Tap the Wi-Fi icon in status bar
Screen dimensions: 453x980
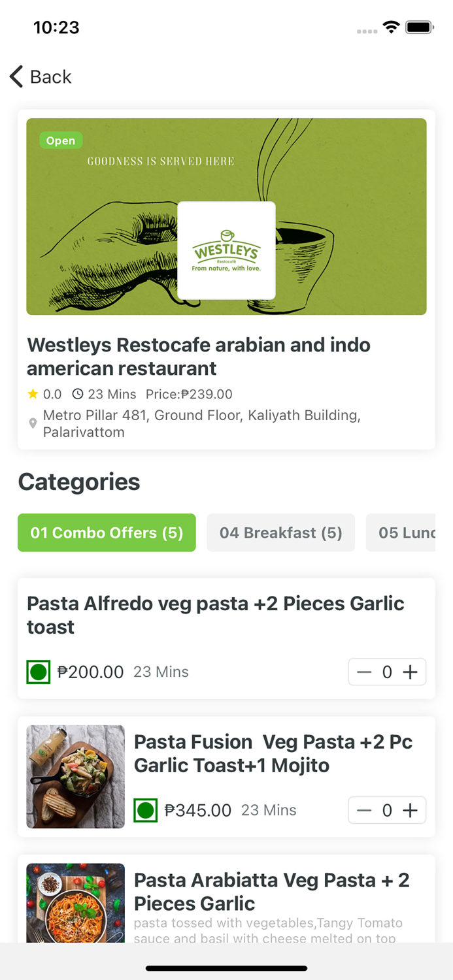[392, 27]
